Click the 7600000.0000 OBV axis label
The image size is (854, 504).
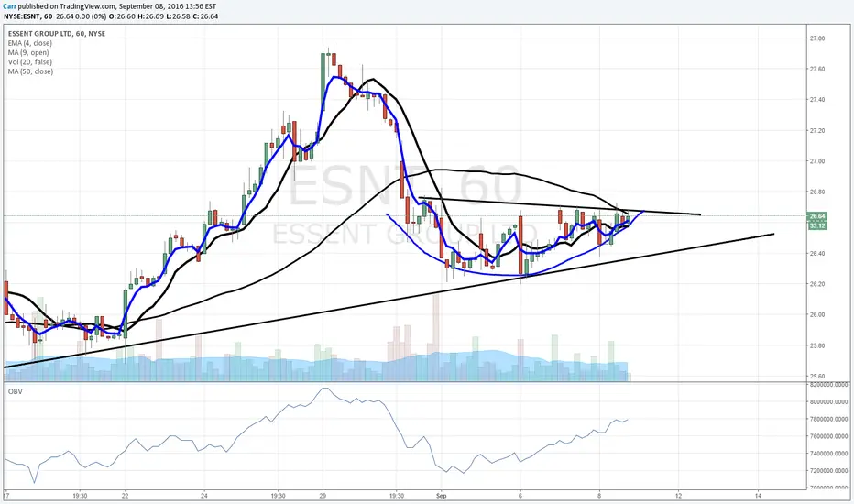829,436
